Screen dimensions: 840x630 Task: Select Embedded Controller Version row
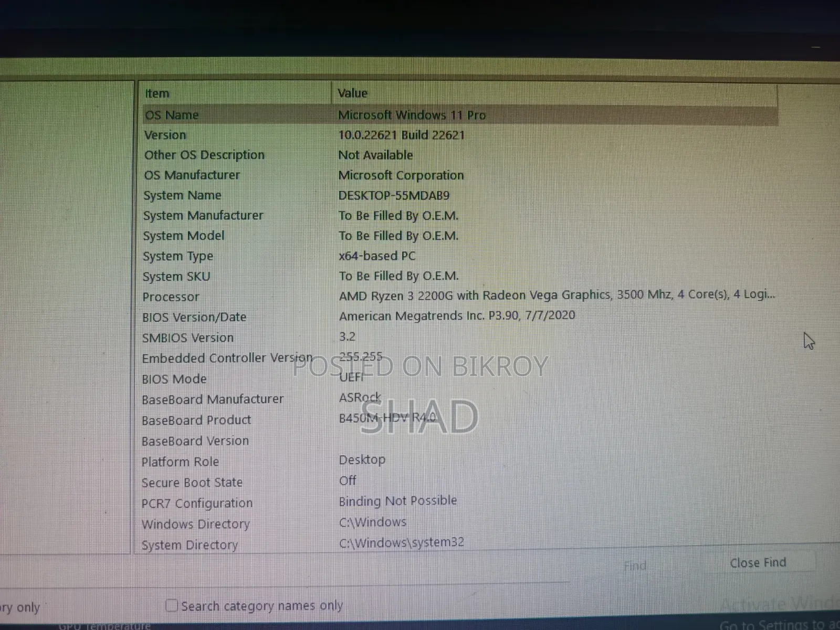[459, 358]
